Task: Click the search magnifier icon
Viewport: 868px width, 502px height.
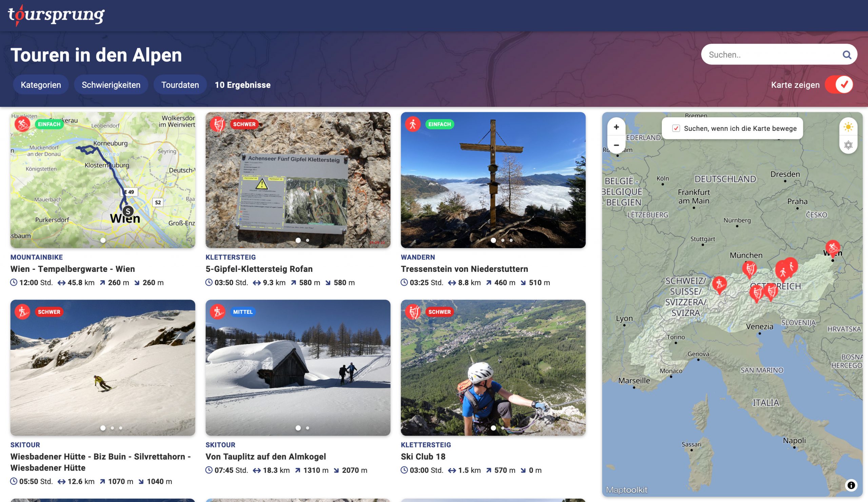Action: (x=847, y=55)
